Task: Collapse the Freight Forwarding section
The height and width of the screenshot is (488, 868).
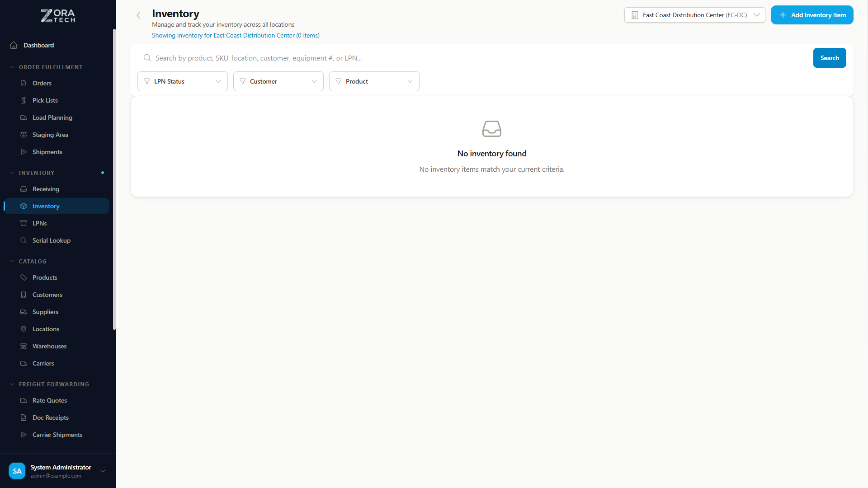Action: [x=13, y=384]
